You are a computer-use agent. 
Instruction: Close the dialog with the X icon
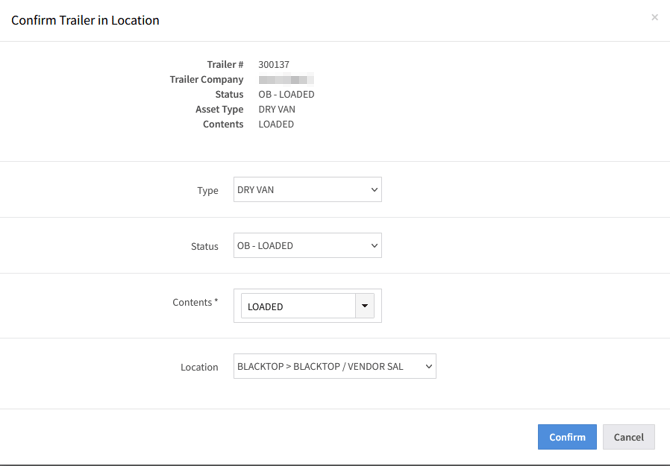tap(654, 18)
